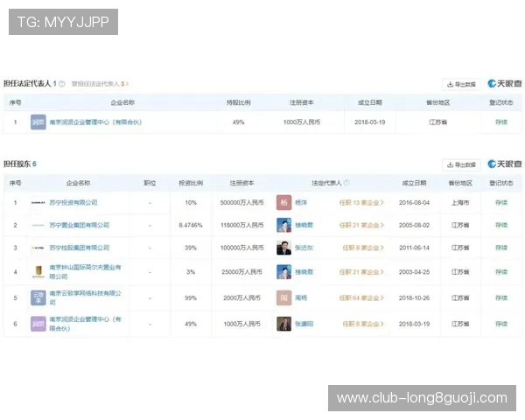The height and width of the screenshot is (420, 525).
Task: Click export data button above 担任股东 table
Action: (x=461, y=164)
